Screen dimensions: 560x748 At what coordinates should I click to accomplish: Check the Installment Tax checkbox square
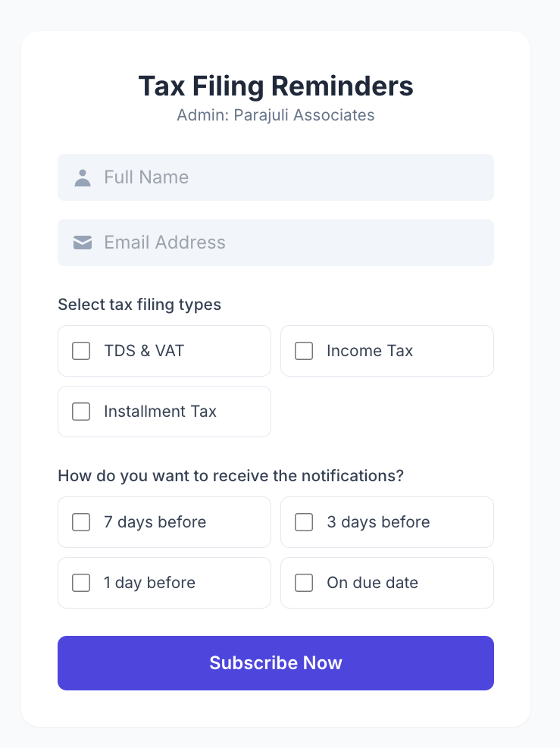coord(81,412)
